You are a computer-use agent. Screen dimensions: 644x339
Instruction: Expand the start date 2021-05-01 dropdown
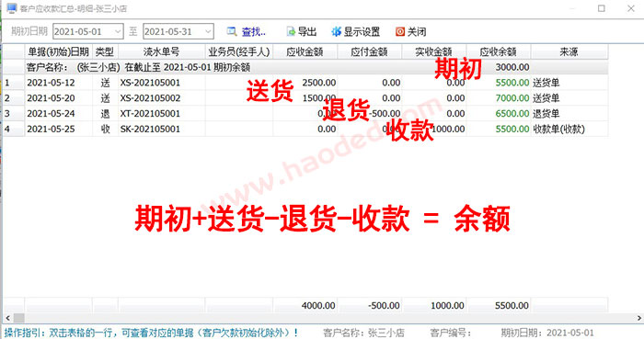pyautogui.click(x=118, y=31)
